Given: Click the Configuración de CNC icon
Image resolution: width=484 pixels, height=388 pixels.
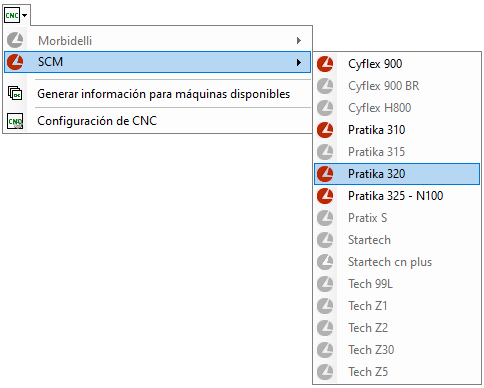Looking at the screenshot, I should 15,121.
